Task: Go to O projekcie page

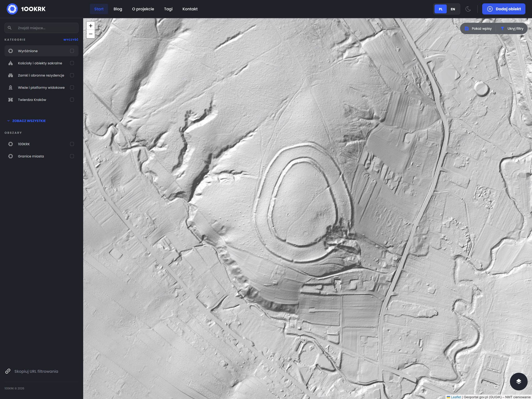Action: (143, 9)
